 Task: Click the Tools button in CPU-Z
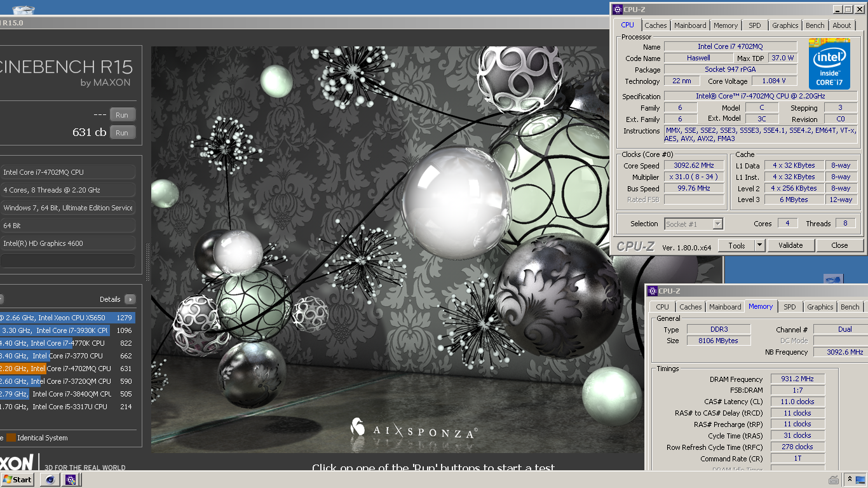click(736, 245)
